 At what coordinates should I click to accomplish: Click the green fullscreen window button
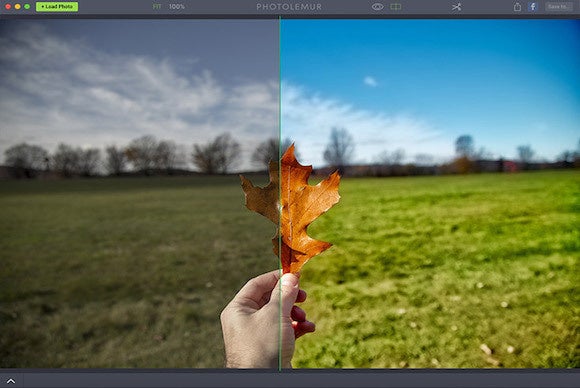[x=27, y=7]
